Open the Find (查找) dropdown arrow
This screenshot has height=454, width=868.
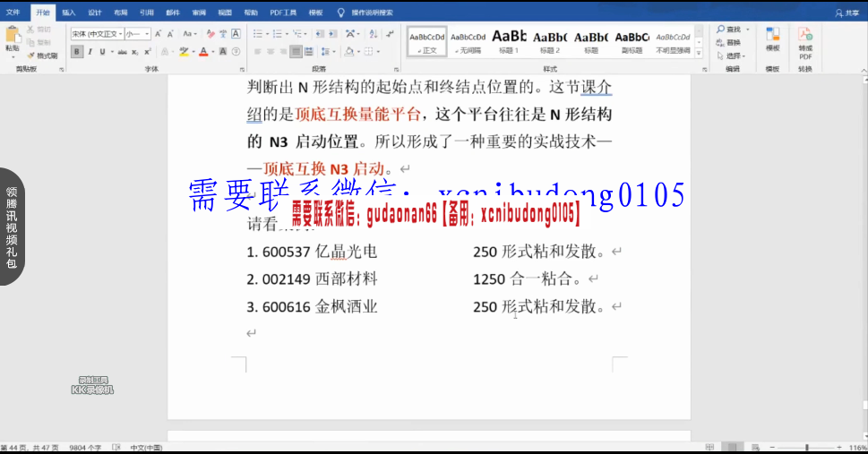click(x=748, y=30)
